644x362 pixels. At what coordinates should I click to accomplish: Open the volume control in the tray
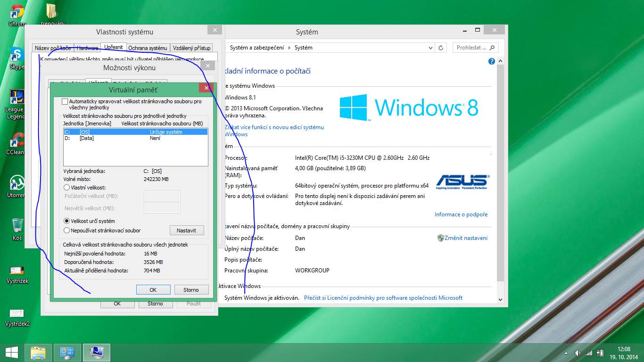click(578, 353)
